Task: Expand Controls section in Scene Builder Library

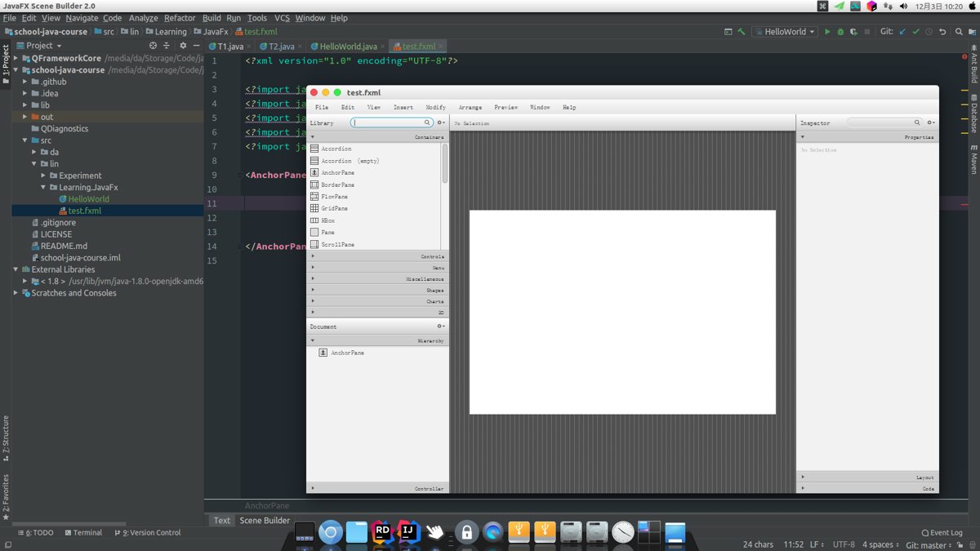Action: pyautogui.click(x=377, y=256)
